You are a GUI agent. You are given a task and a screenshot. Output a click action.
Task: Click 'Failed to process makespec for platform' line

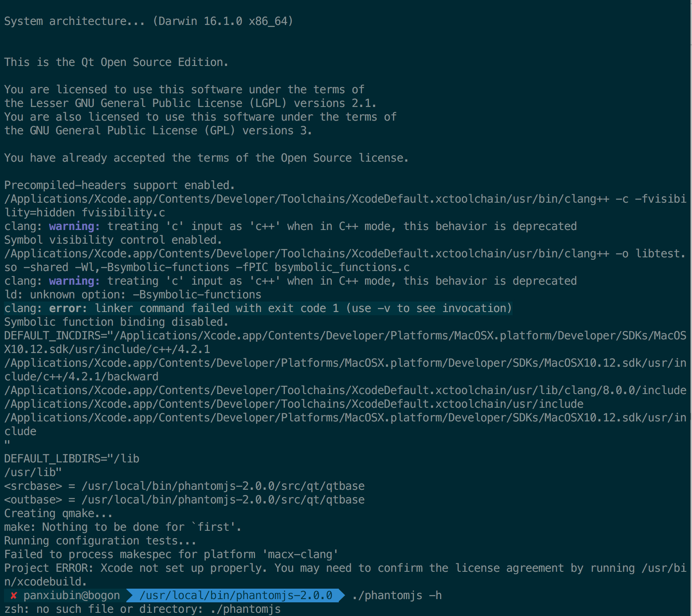tap(171, 554)
